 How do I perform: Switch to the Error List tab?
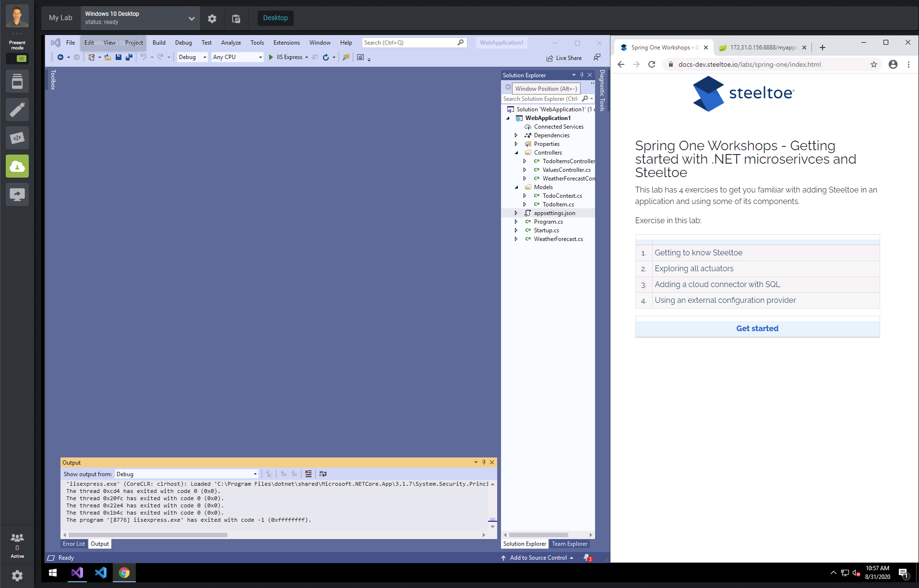click(73, 543)
